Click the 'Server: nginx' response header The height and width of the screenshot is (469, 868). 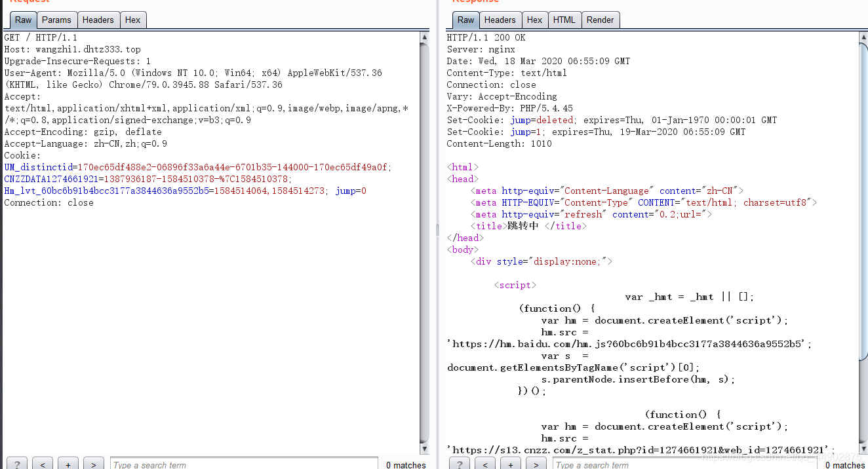[481, 49]
